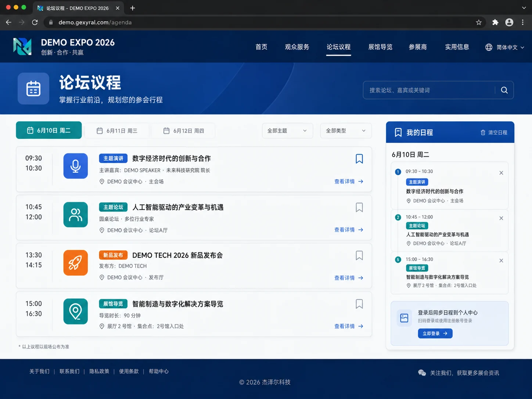
Task: Open browser extensions puzzle icon
Action: pos(495,22)
